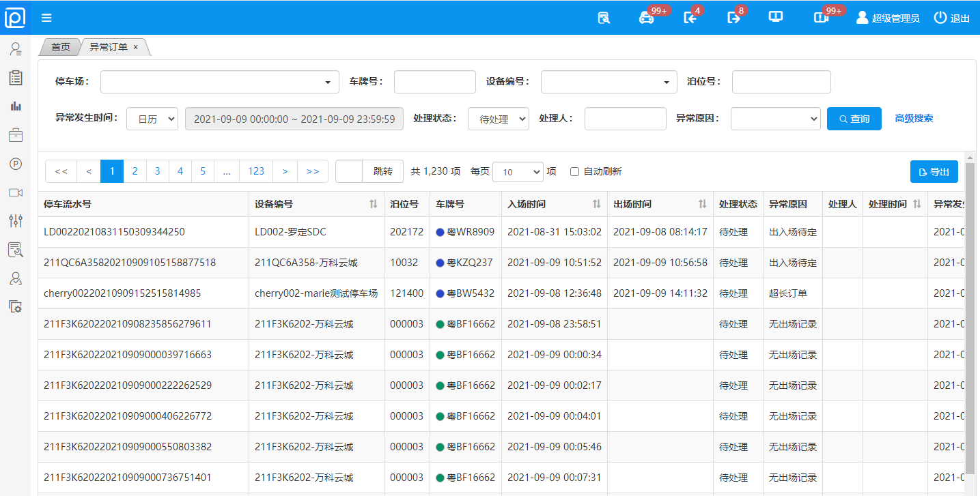Select the 异常订单 tab
This screenshot has width=980, height=496.
click(x=109, y=47)
